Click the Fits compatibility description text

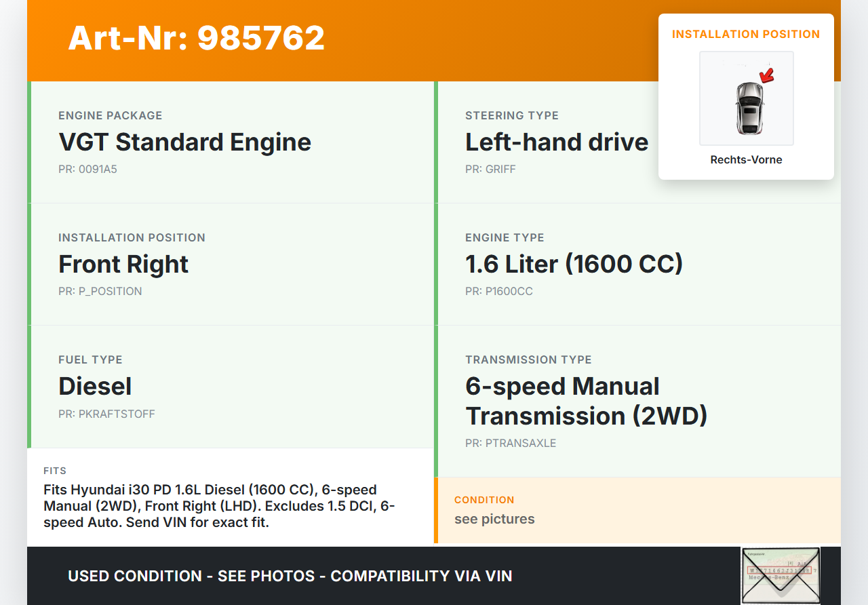tap(219, 506)
